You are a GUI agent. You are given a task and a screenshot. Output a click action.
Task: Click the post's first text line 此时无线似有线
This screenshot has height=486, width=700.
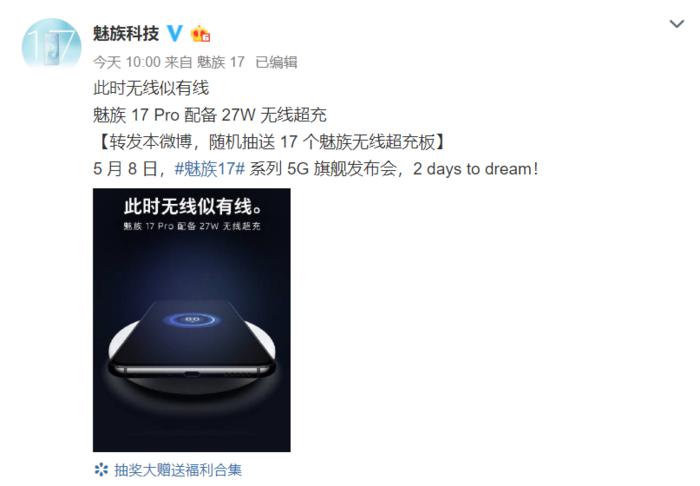point(151,88)
